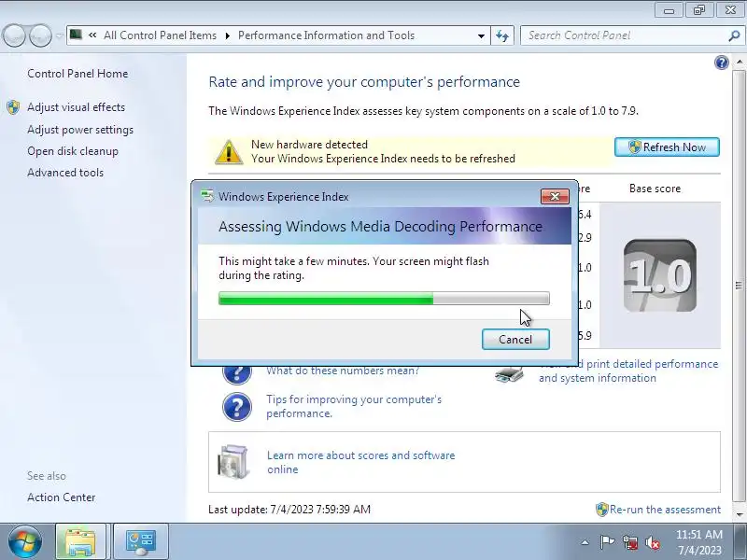Image resolution: width=747 pixels, height=560 pixels.
Task: Open Action Center link
Action: pos(62,497)
